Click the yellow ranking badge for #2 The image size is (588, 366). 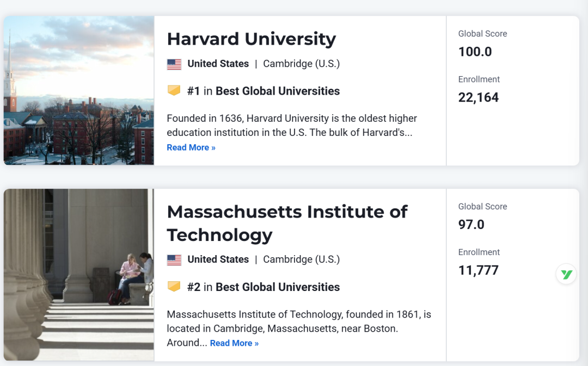click(174, 286)
